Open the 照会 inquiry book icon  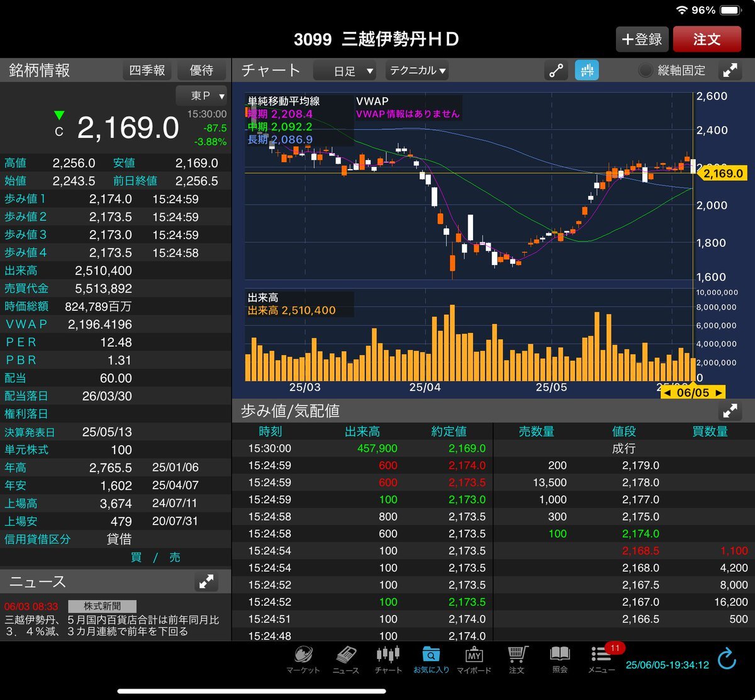point(560,660)
